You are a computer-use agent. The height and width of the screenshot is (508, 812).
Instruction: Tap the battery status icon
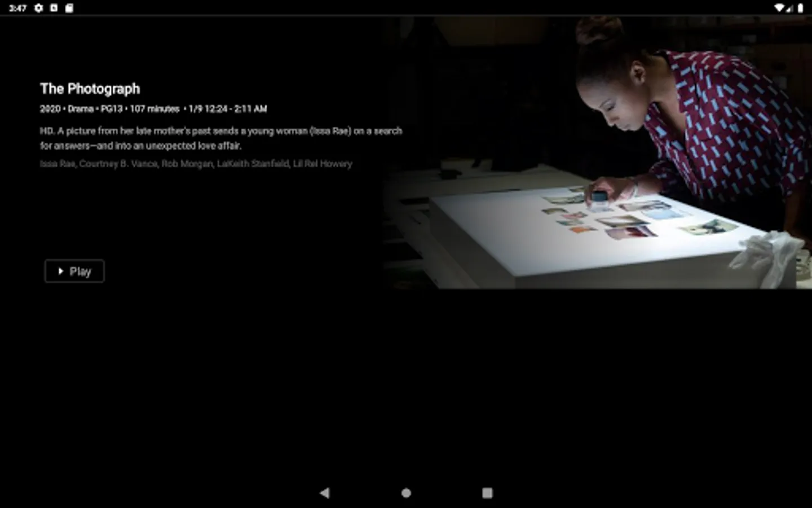(800, 8)
